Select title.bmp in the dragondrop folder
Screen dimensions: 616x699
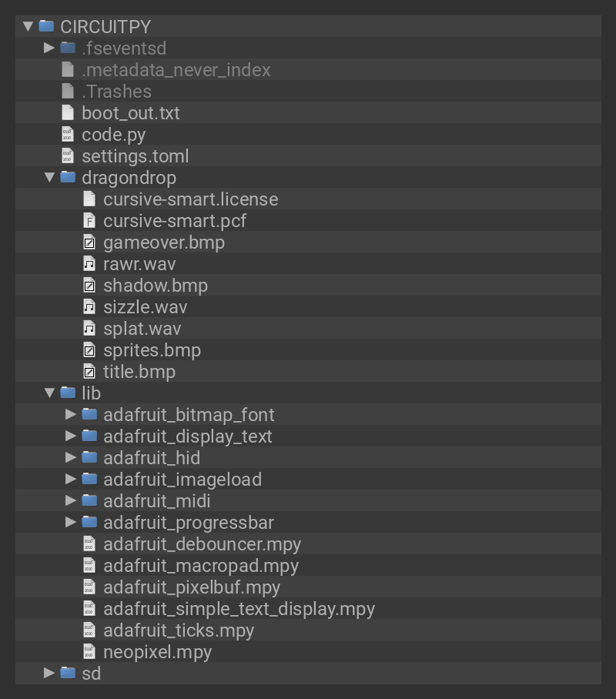pos(139,372)
